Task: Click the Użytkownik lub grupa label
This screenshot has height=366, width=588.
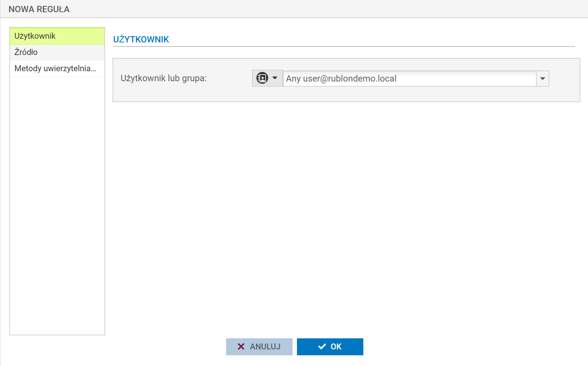Action: (x=163, y=78)
